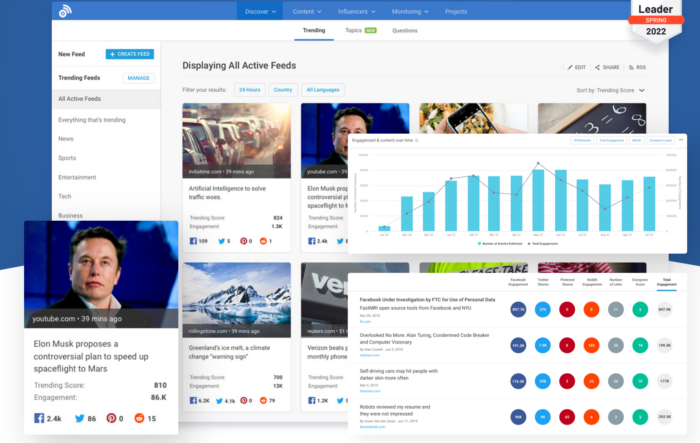700x443 pixels.
Task: Select the Entertainment feed in sidebar
Action: (77, 176)
